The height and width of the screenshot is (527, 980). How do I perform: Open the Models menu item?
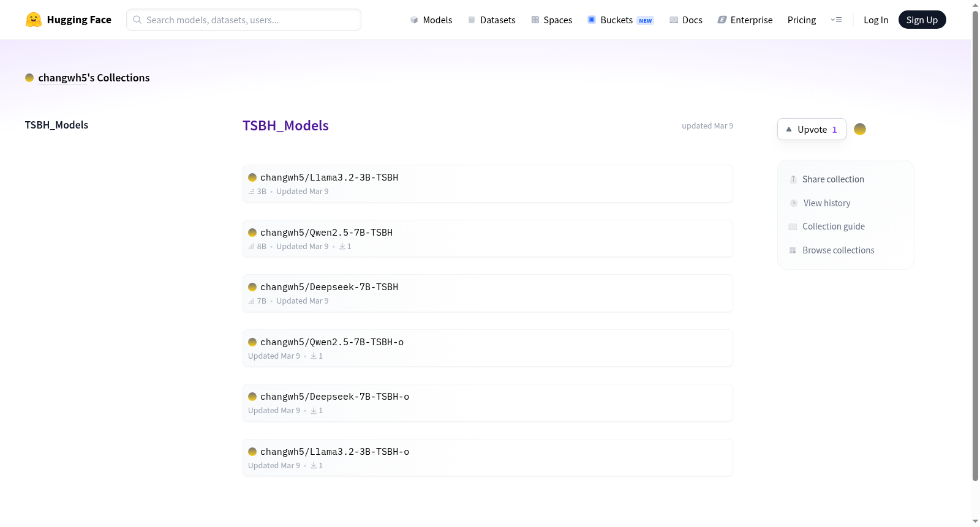(431, 20)
